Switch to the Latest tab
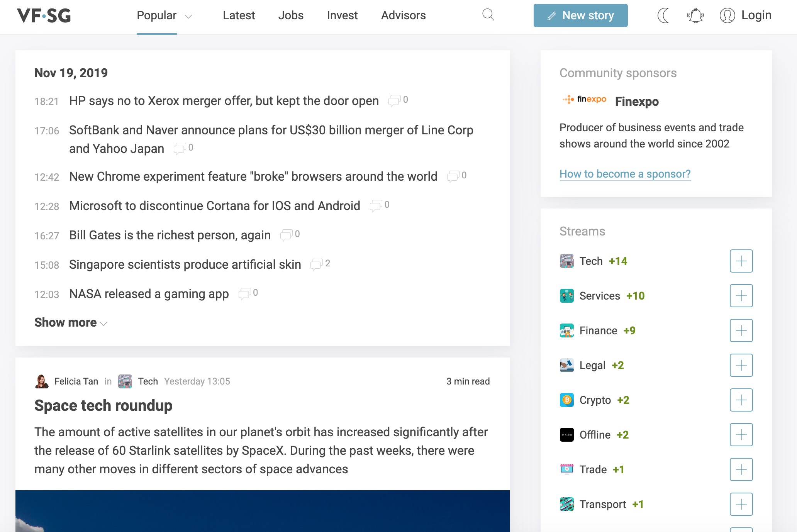The width and height of the screenshot is (797, 532). [x=239, y=15]
